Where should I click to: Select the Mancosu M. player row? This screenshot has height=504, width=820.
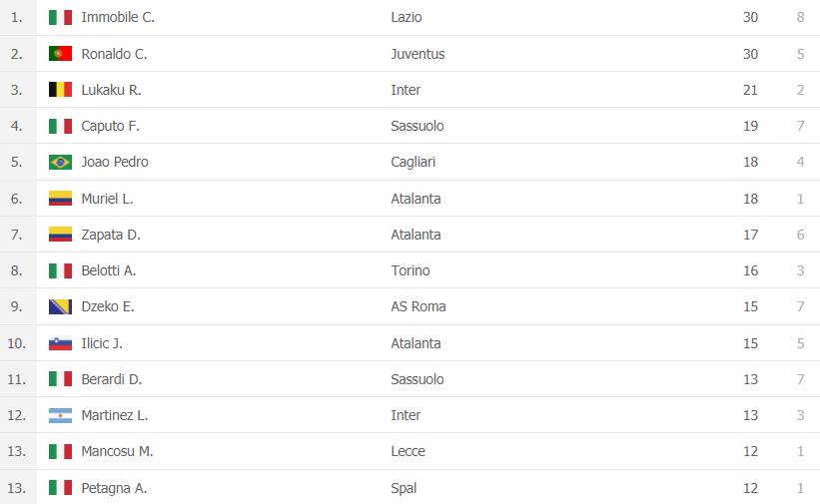410,451
